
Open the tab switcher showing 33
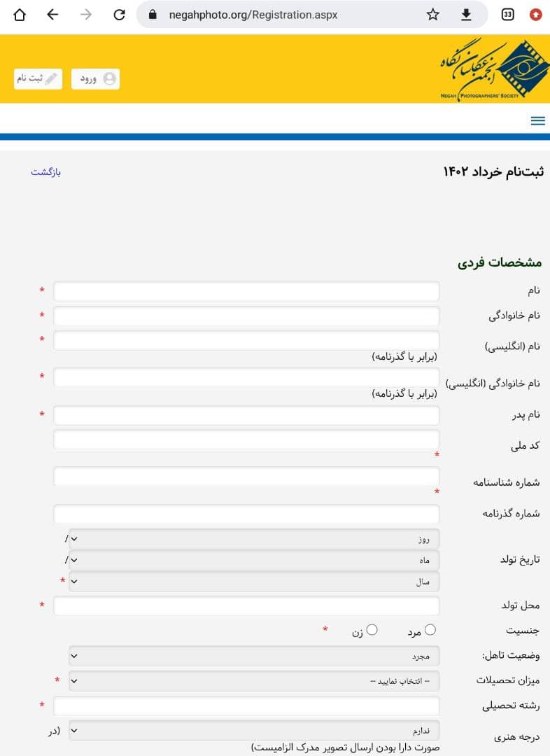tap(507, 15)
